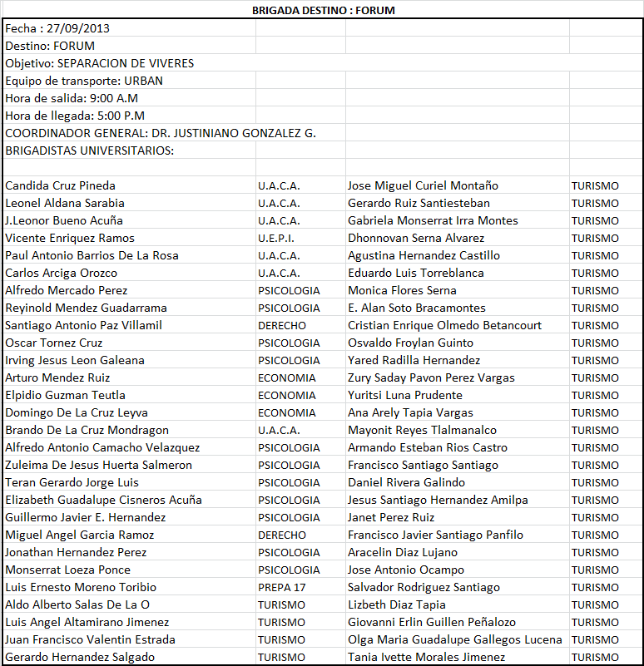The width and height of the screenshot is (644, 666).
Task: Click the 'Candida Cruz Pineda' name cell
Action: pyautogui.click(x=61, y=185)
